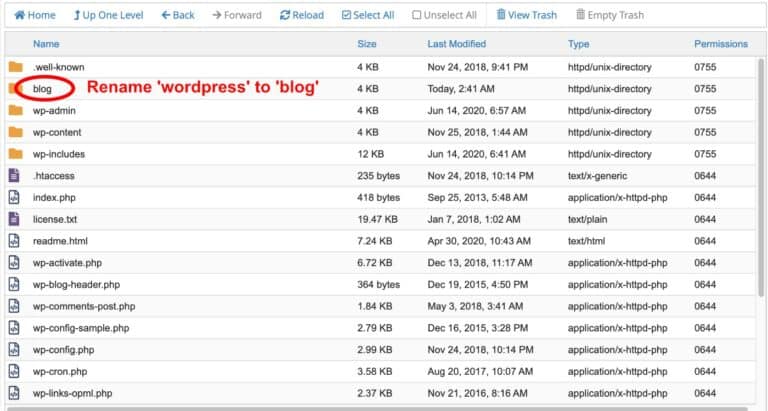Click the .well-known folder icon
This screenshot has height=411, width=768.
tap(15, 67)
